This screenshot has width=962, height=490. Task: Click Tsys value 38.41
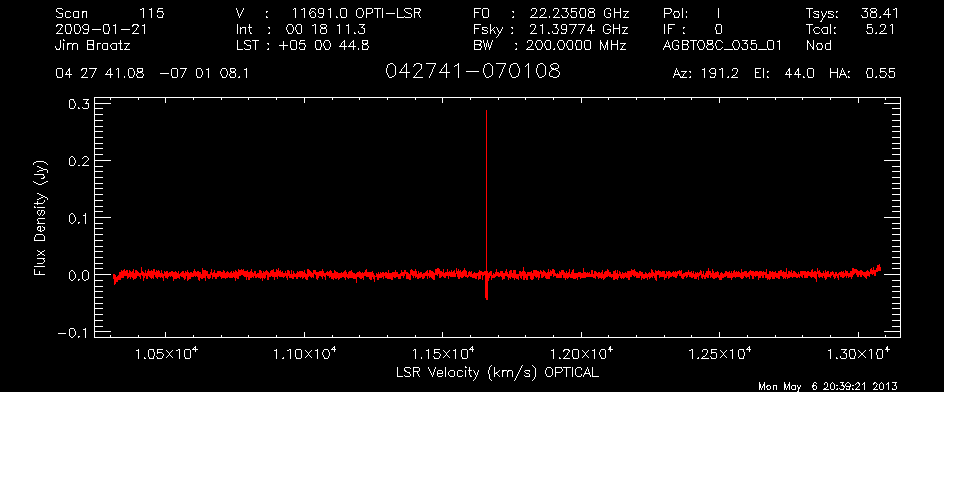880,13
